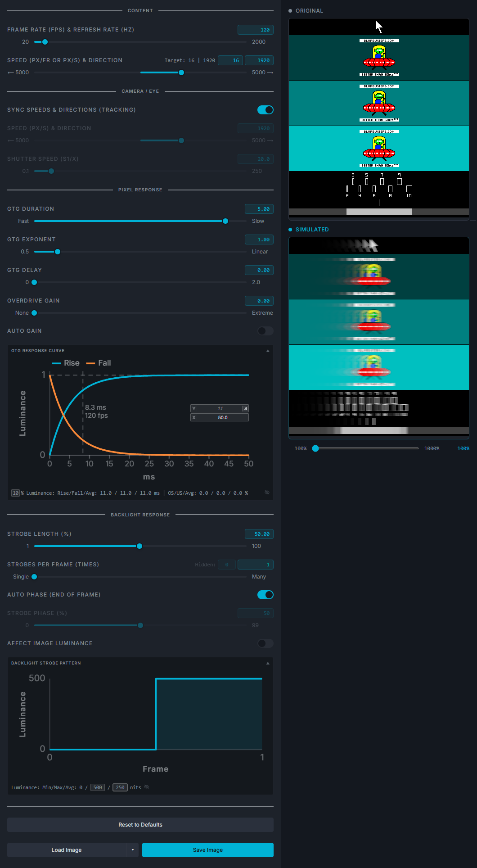Image resolution: width=477 pixels, height=868 pixels.
Task: Click the content speed px/s field 1920
Action: 259,60
